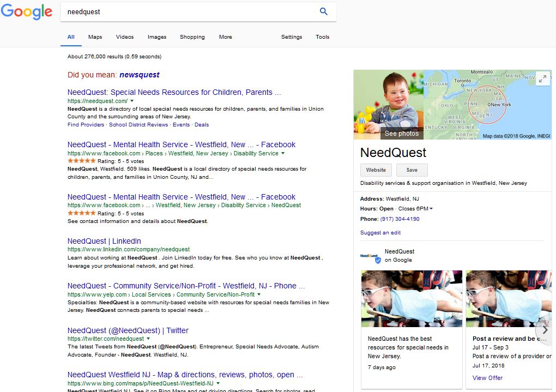This screenshot has width=556, height=392.
Task: Click the 'About 276,000 results' text
Action: click(114, 56)
